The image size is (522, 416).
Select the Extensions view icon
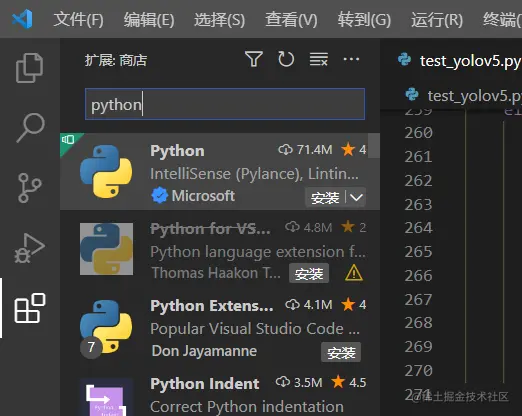30,308
